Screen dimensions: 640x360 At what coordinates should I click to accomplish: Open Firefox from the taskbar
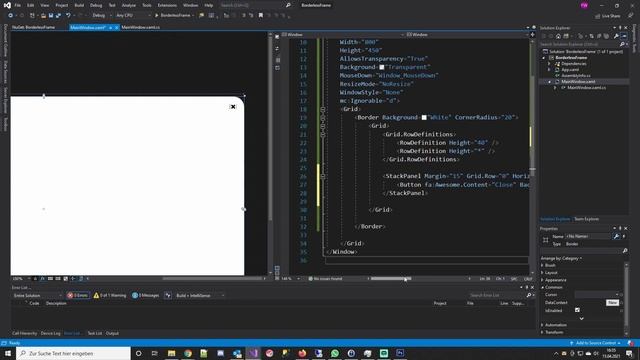pos(302,353)
